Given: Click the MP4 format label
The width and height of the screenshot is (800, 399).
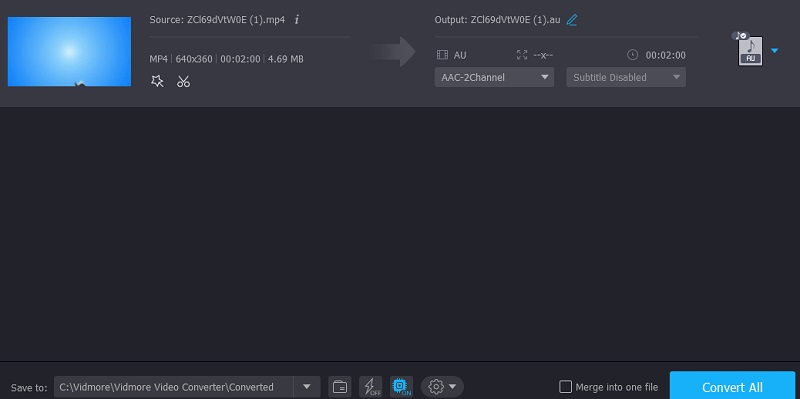Looking at the screenshot, I should (159, 59).
